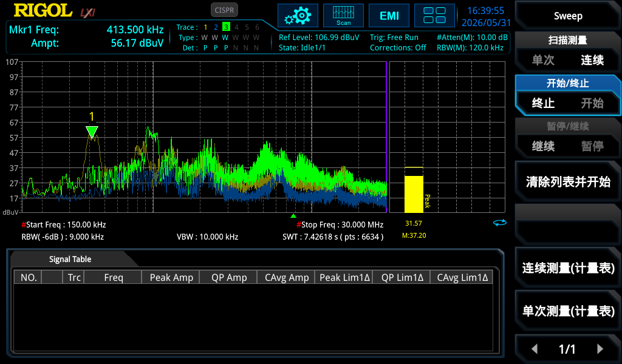Click the 2026/05/31 date display
The image size is (622, 364).
486,22
